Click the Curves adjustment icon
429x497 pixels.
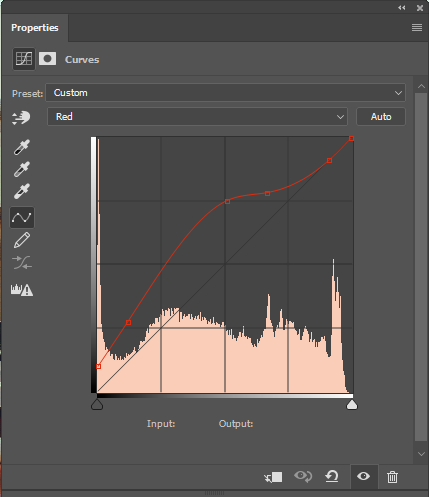24,59
